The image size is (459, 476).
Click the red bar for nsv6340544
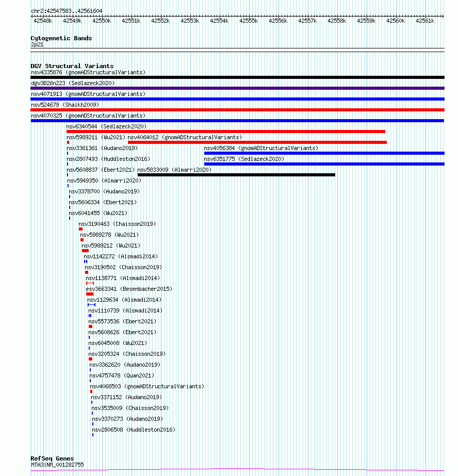click(226, 132)
